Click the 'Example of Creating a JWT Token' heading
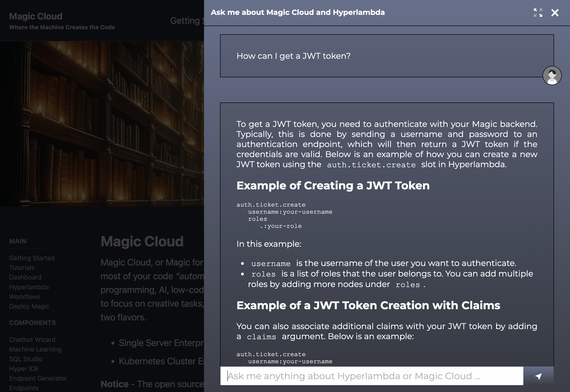The image size is (570, 392). (x=333, y=185)
